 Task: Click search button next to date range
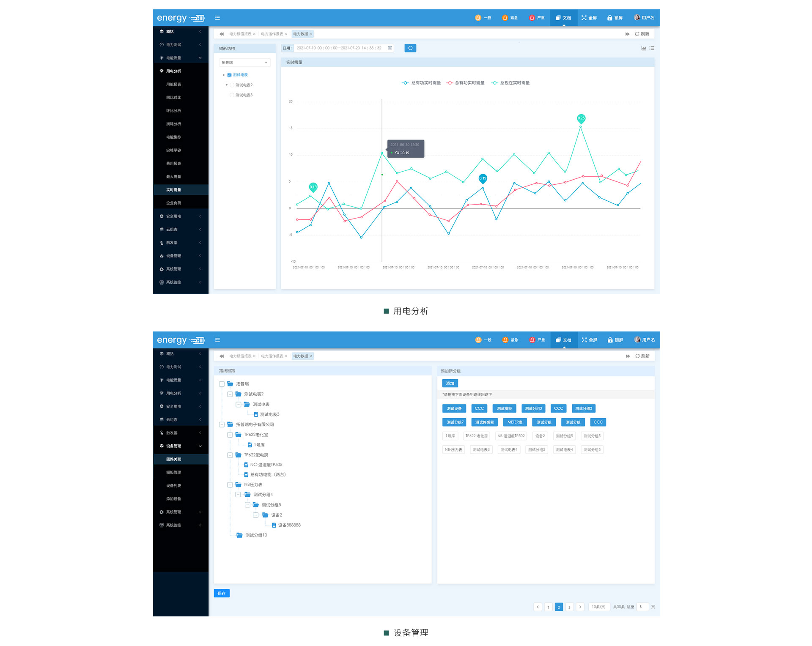point(410,48)
